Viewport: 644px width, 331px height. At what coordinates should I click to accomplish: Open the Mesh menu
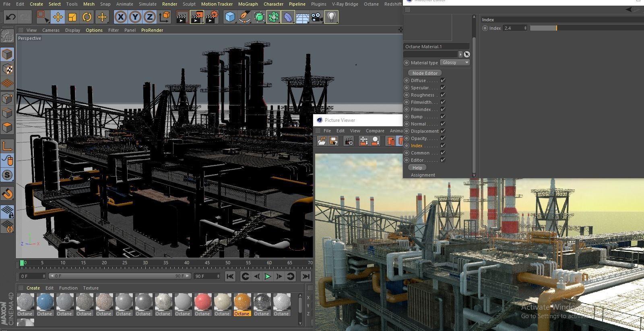(x=89, y=4)
